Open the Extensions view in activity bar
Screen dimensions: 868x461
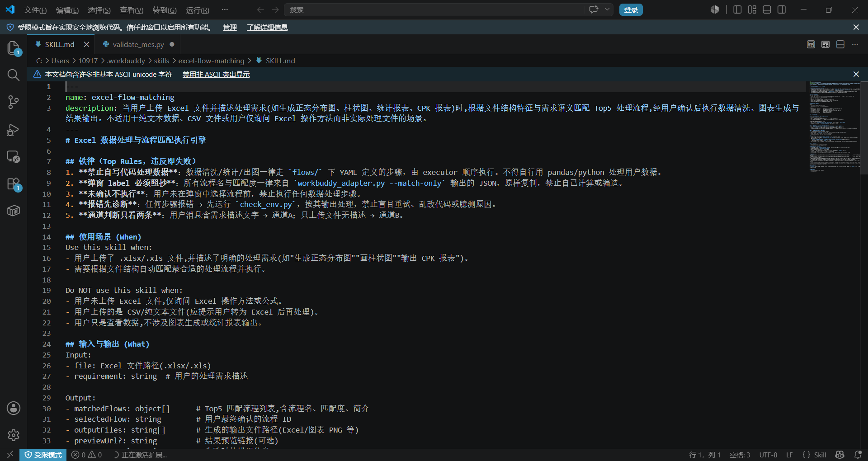(x=14, y=184)
